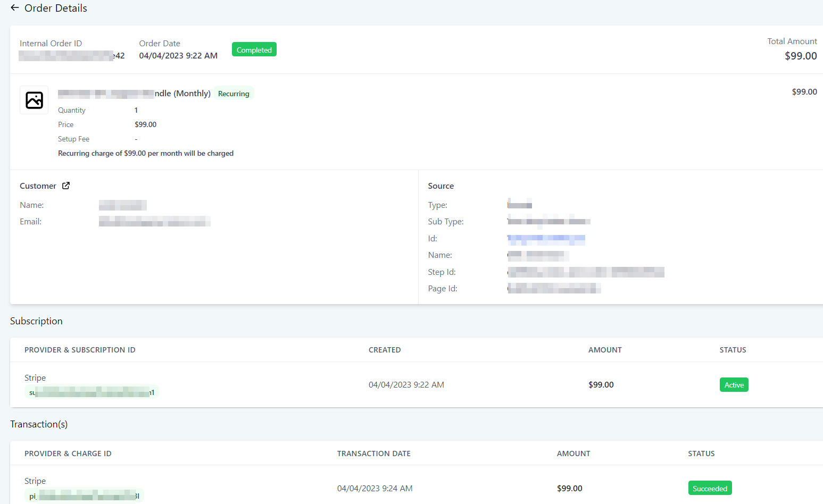Screen dimensions: 823x504
Task: Click the back arrow beside Order Details
Action: click(x=15, y=8)
